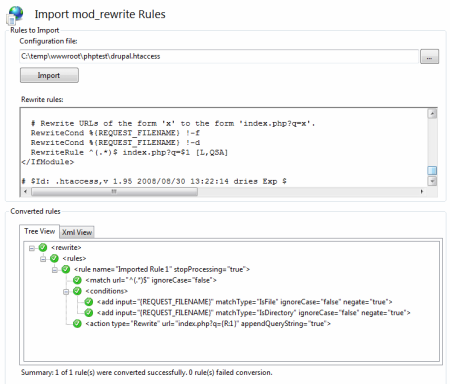Switch to the Xml View tab
This screenshot has width=450, height=384.
(77, 232)
